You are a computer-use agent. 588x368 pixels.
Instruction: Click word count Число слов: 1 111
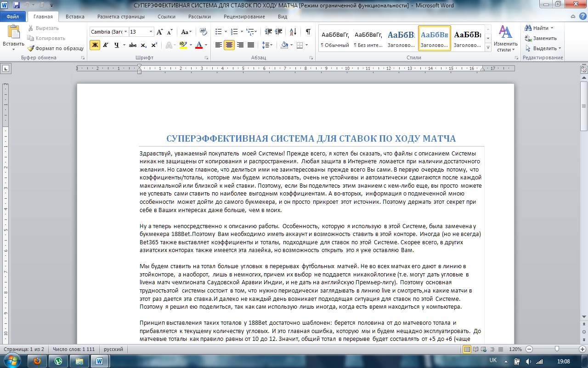[x=73, y=350]
